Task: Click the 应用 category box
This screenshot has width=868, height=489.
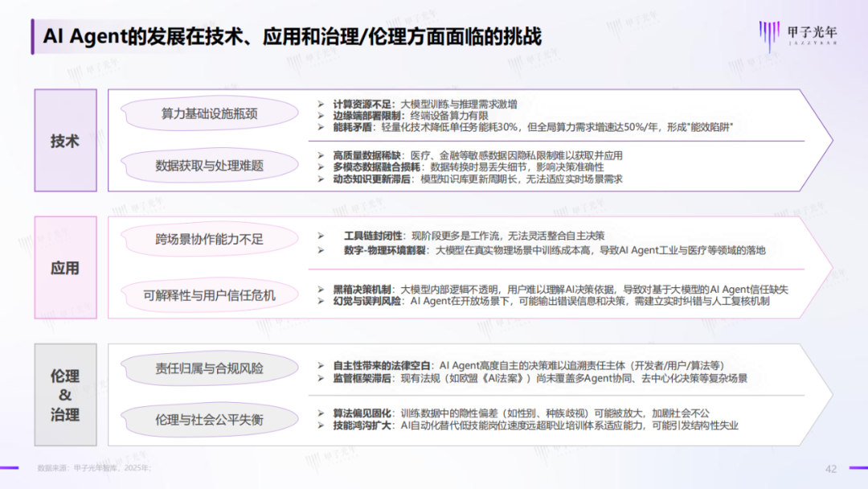Action: point(65,268)
